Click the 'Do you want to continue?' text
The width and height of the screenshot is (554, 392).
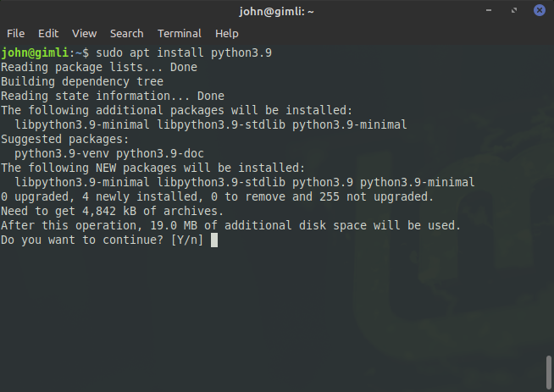click(x=82, y=240)
